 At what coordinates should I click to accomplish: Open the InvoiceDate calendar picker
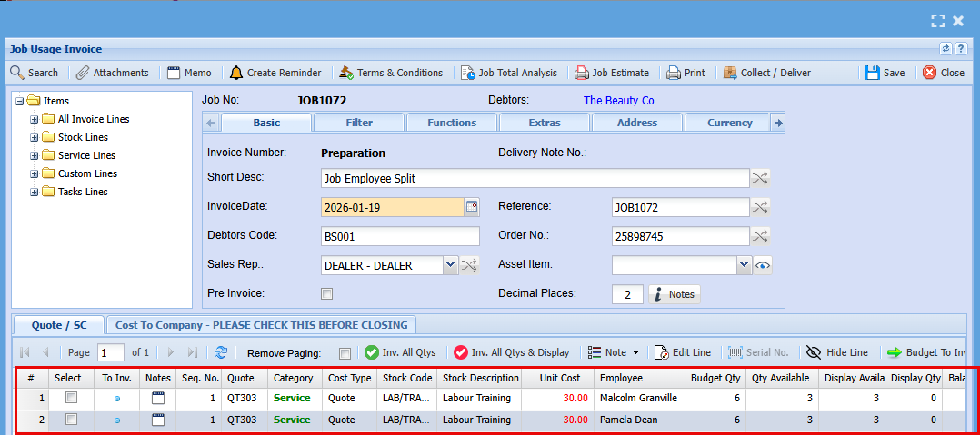471,207
